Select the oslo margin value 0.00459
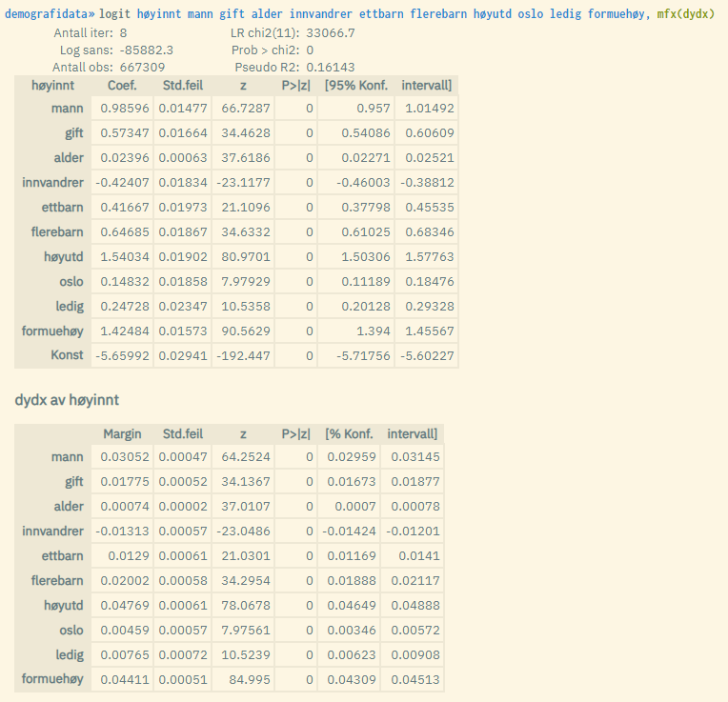 [122, 631]
